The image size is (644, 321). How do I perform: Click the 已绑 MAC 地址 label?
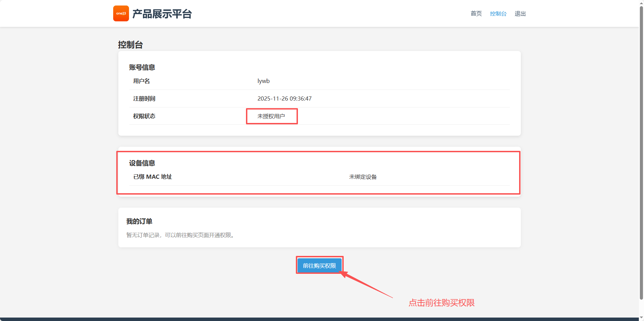152,177
